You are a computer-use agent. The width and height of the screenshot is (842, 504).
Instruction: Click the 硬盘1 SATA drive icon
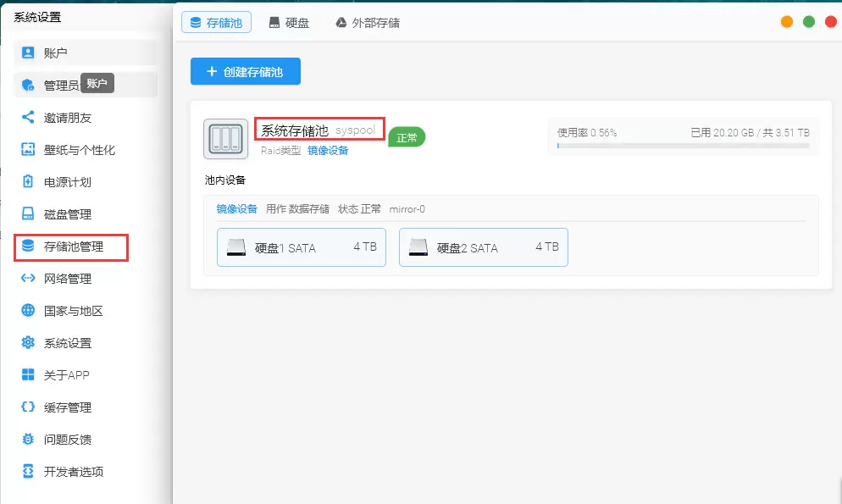tap(235, 247)
